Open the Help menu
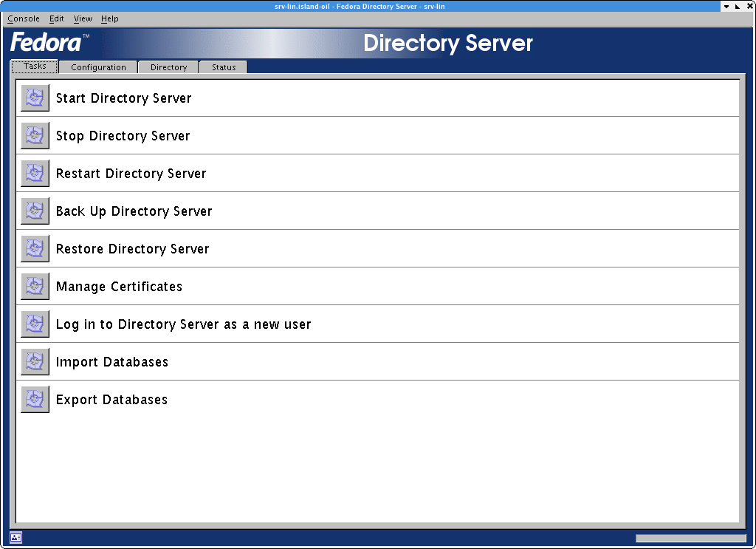Viewport: 756px width, 549px height. pyautogui.click(x=109, y=18)
